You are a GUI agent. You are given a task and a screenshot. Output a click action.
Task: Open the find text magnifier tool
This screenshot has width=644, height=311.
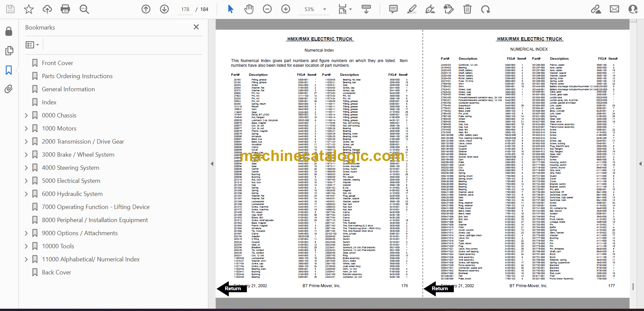(84, 9)
